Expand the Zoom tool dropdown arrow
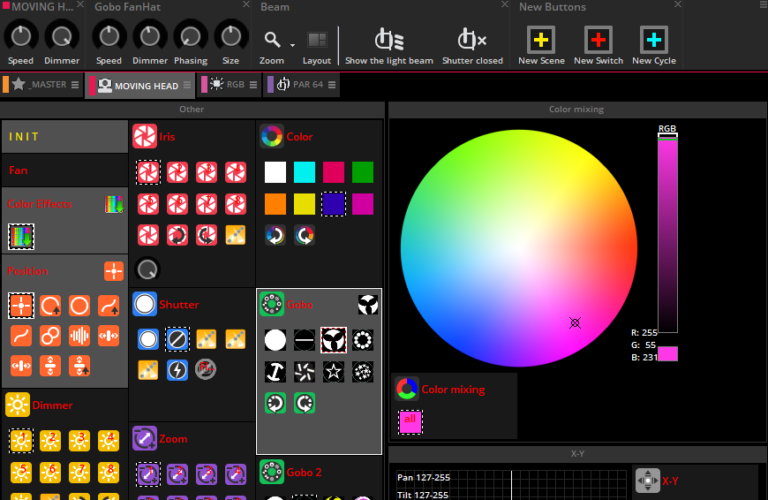Image resolution: width=768 pixels, height=500 pixels. coord(292,45)
